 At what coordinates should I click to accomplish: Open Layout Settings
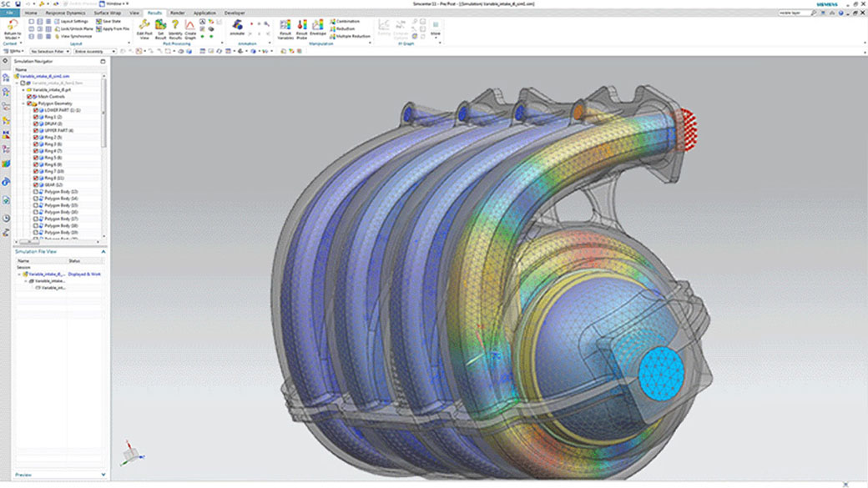(71, 22)
